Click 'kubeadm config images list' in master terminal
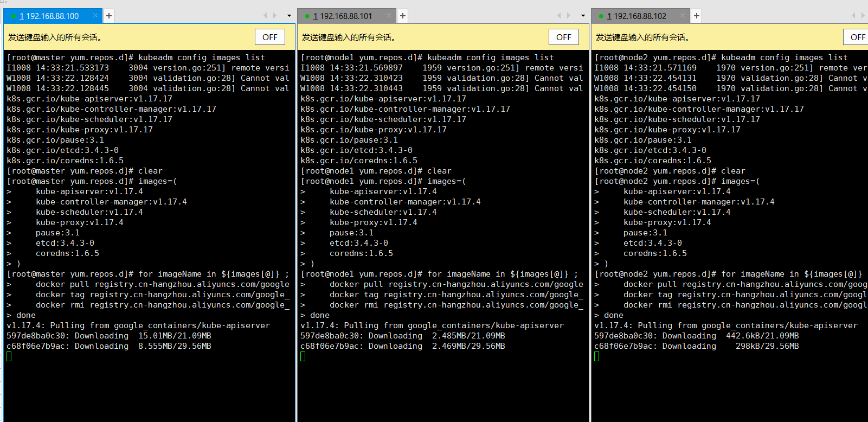Screen dimensions: 868x422 click(x=202, y=57)
